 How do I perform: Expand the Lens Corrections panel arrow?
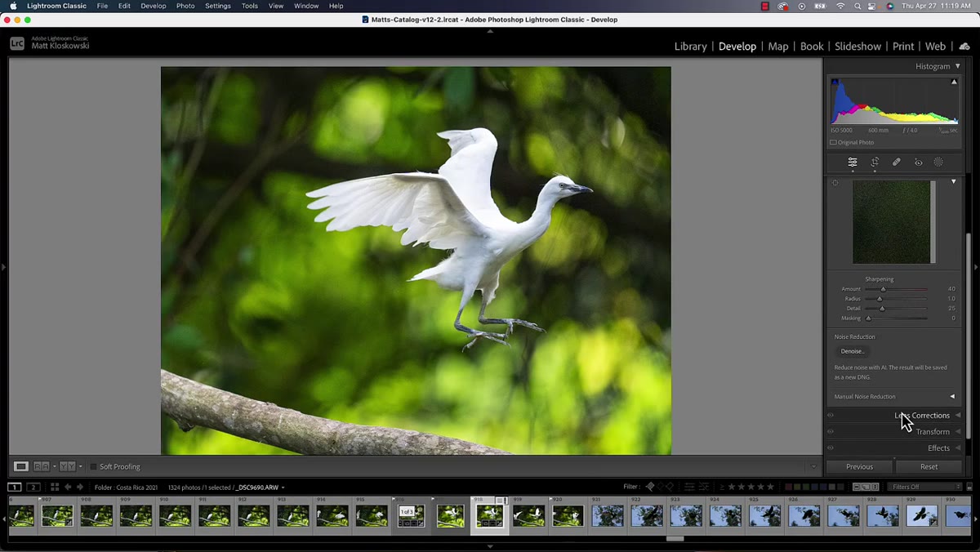click(958, 415)
